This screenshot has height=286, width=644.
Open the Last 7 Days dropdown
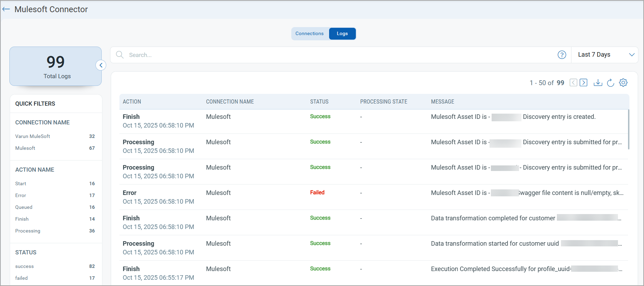(605, 55)
